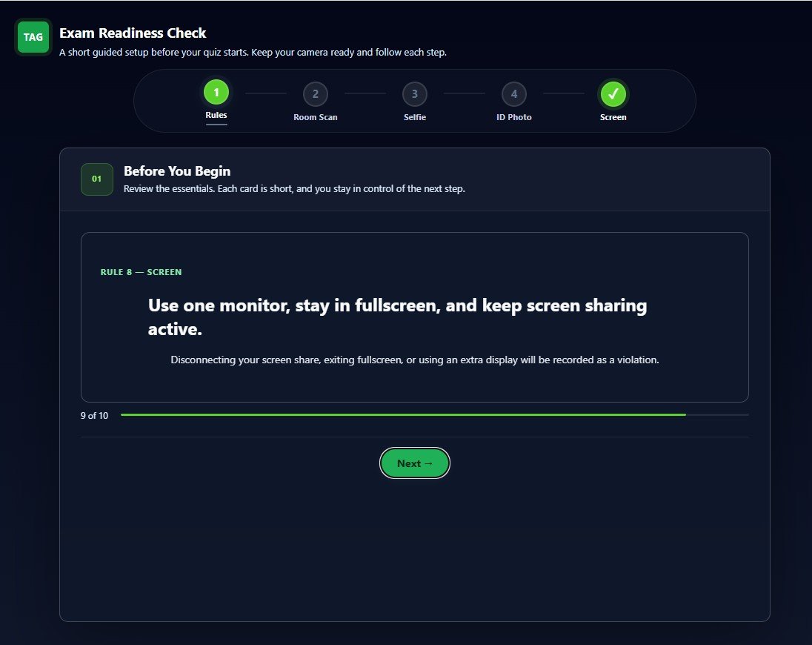Click the 9 of 10 counter

[x=94, y=415]
